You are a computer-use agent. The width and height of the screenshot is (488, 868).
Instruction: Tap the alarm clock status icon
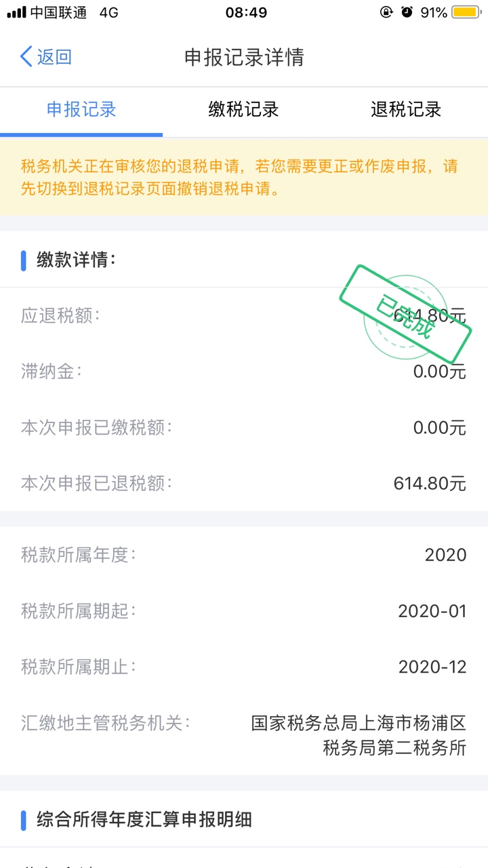pos(407,12)
